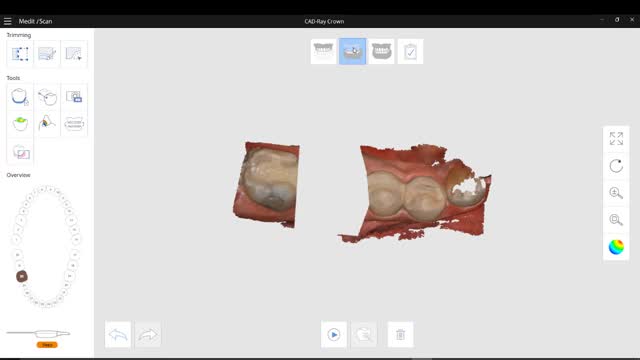
Task: Switch to the occlusion bite scan stage
Action: 381,51
